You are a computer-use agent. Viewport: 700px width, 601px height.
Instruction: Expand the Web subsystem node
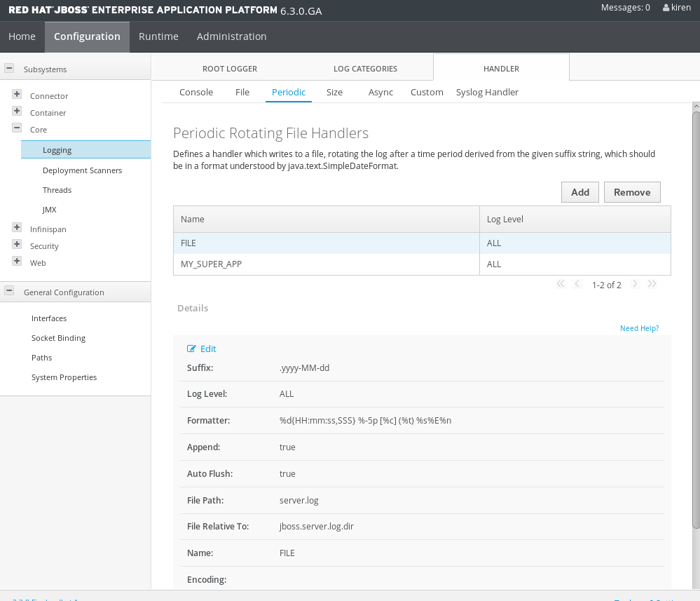[x=16, y=260]
